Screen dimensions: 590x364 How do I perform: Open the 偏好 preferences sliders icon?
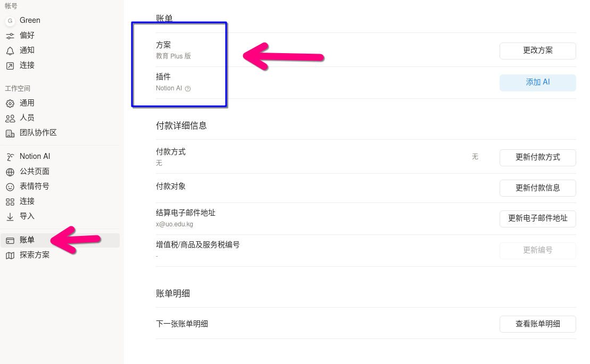[10, 36]
